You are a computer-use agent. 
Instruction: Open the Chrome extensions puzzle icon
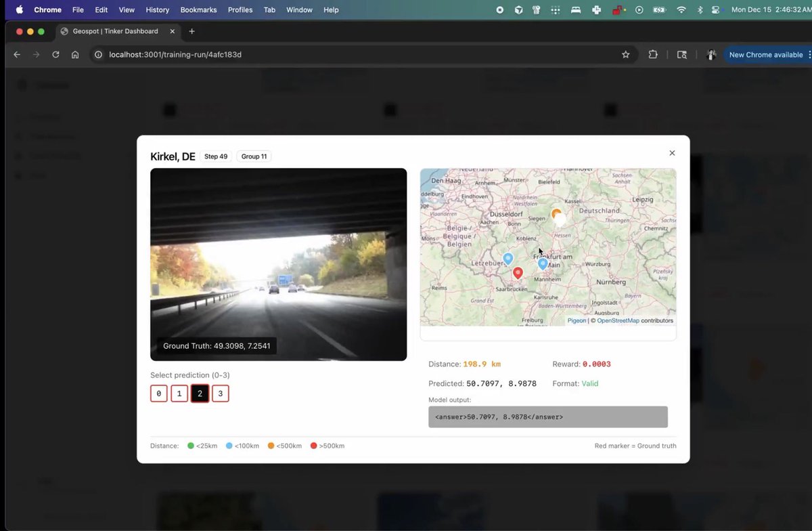pyautogui.click(x=653, y=55)
